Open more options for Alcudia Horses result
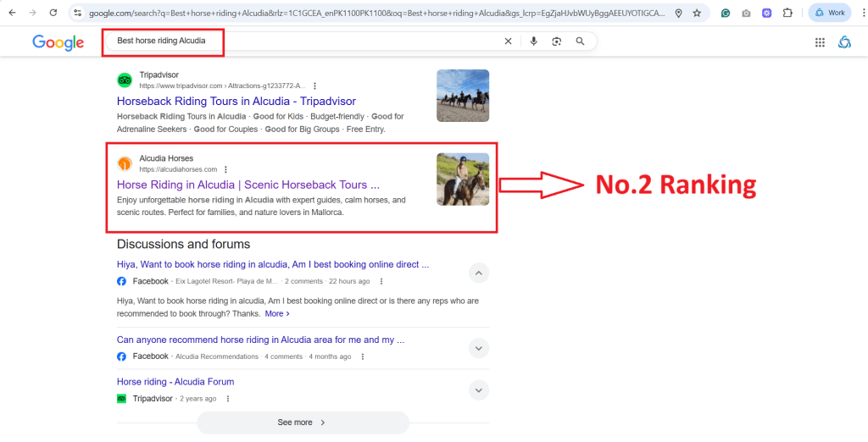This screenshot has width=868, height=442. pos(225,169)
